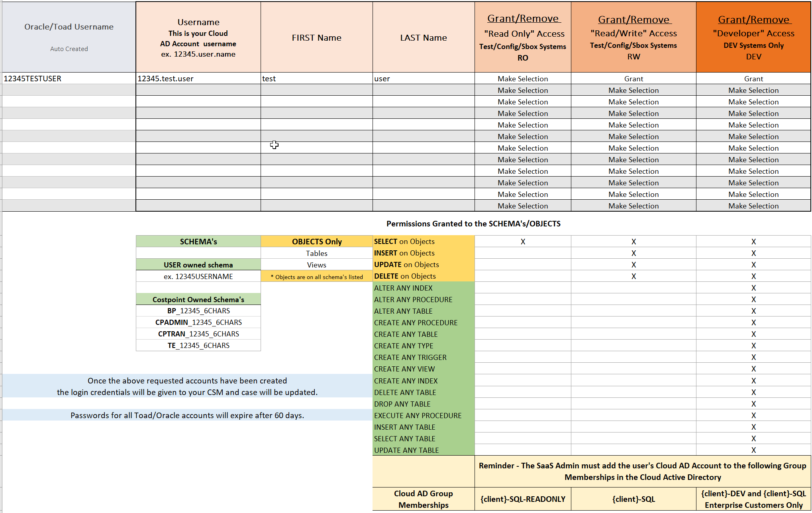This screenshot has height=513, width=812.
Task: Click the LAST Name column header
Action: pyautogui.click(x=423, y=37)
